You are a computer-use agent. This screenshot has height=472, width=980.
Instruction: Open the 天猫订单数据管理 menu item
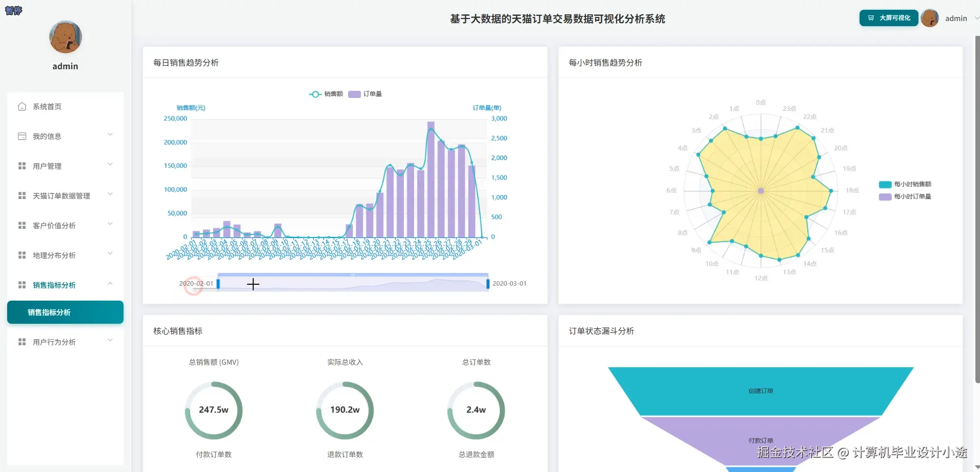(66, 196)
